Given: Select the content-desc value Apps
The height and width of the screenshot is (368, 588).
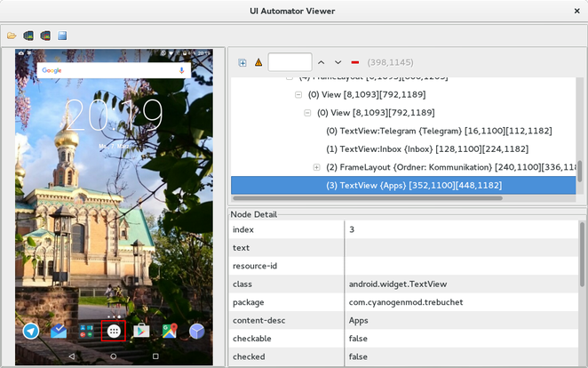Looking at the screenshot, I should (x=359, y=321).
